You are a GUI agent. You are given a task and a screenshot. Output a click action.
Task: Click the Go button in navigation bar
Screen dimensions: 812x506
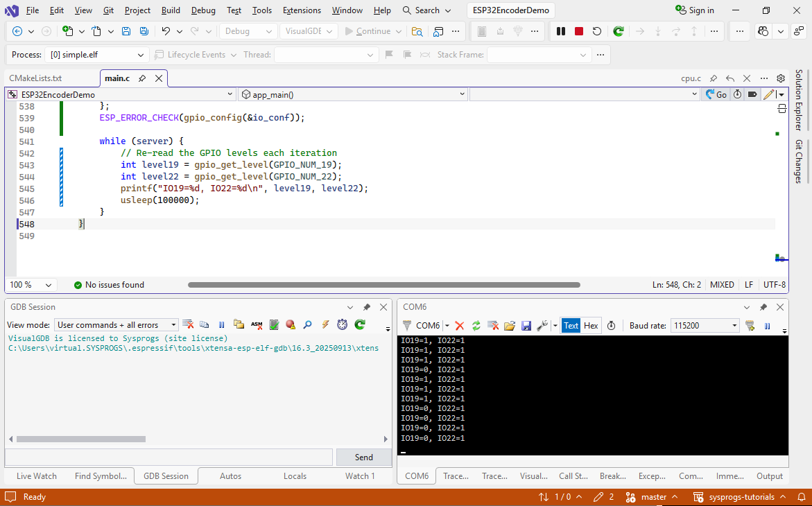pyautogui.click(x=716, y=94)
